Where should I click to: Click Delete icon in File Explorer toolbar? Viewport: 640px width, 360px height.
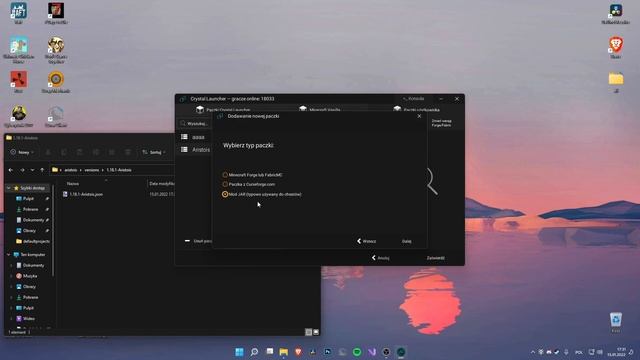[x=127, y=152]
